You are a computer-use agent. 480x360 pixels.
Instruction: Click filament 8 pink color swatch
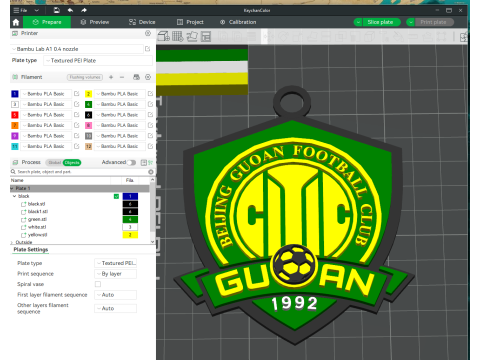pyautogui.click(x=88, y=125)
